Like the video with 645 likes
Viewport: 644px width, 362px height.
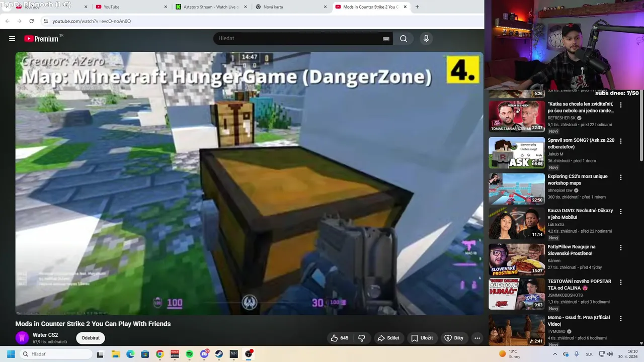pos(340,338)
